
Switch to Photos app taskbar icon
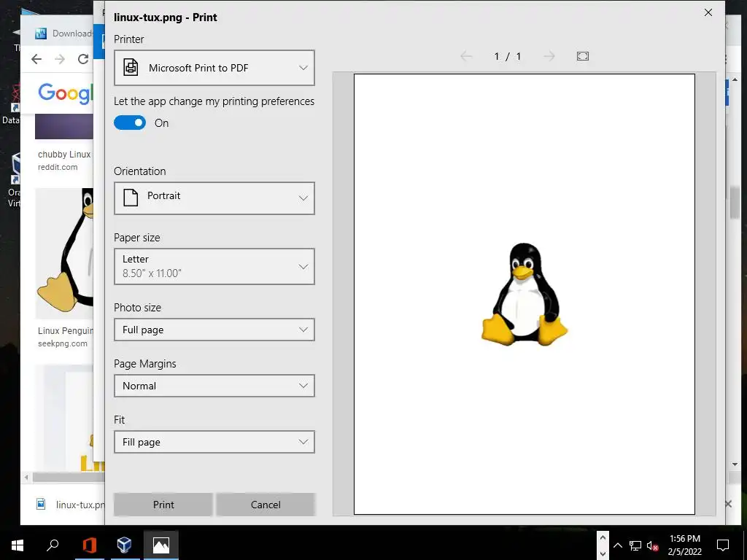(x=161, y=545)
